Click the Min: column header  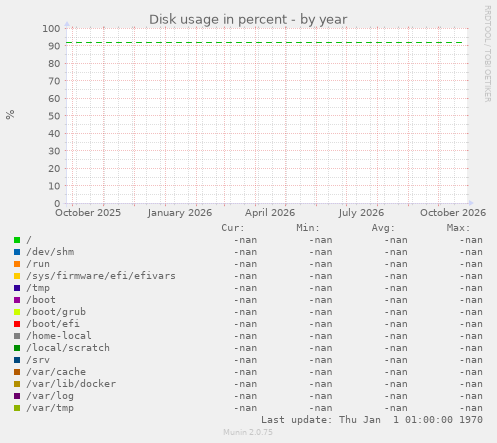(308, 228)
